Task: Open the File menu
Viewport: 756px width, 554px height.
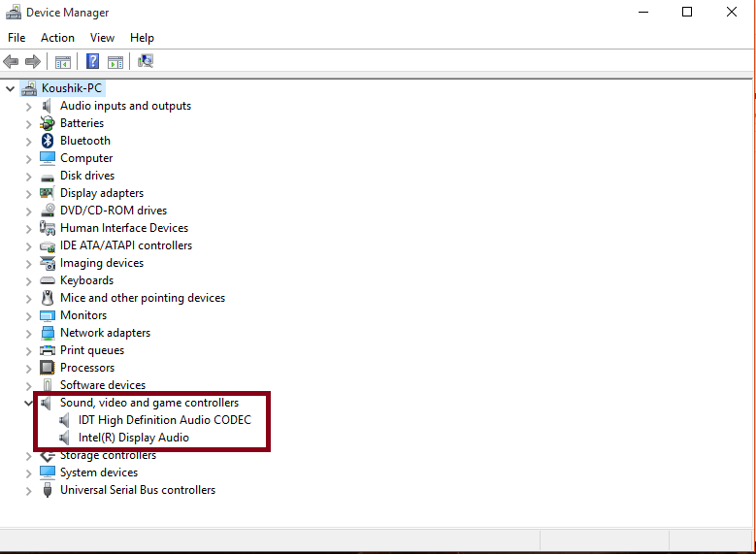Action: pyautogui.click(x=16, y=38)
